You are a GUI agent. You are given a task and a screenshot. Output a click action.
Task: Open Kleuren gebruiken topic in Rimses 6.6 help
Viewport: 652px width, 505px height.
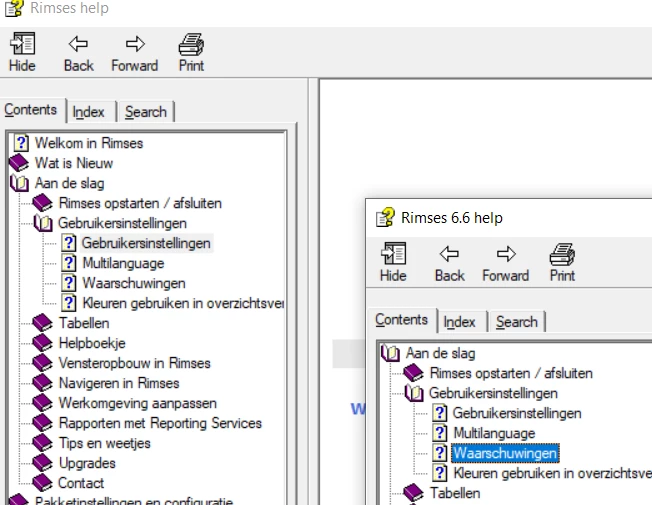click(552, 473)
